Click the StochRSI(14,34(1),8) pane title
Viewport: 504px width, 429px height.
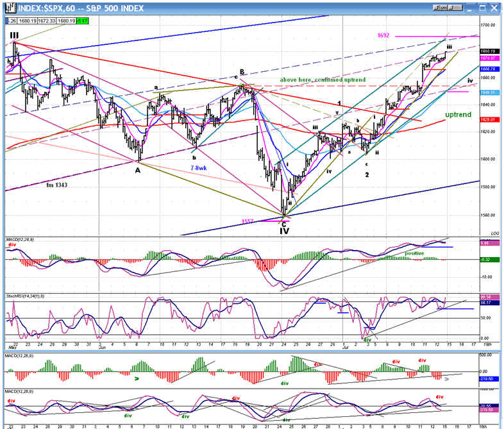(25, 296)
